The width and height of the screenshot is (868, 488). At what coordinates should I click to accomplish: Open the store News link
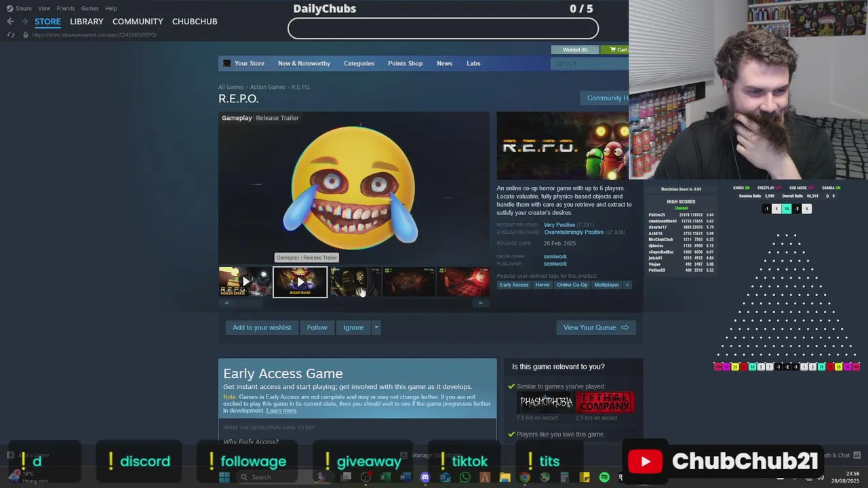coord(444,63)
